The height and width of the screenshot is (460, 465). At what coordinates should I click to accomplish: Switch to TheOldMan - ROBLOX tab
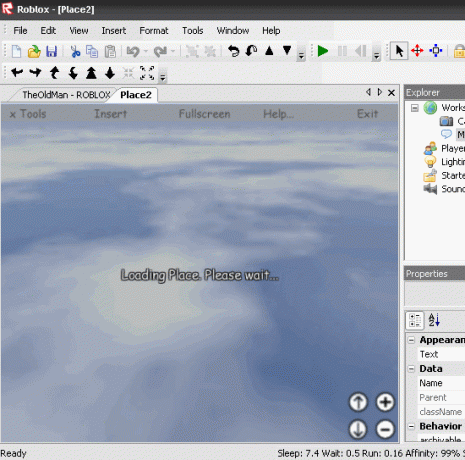click(66, 95)
